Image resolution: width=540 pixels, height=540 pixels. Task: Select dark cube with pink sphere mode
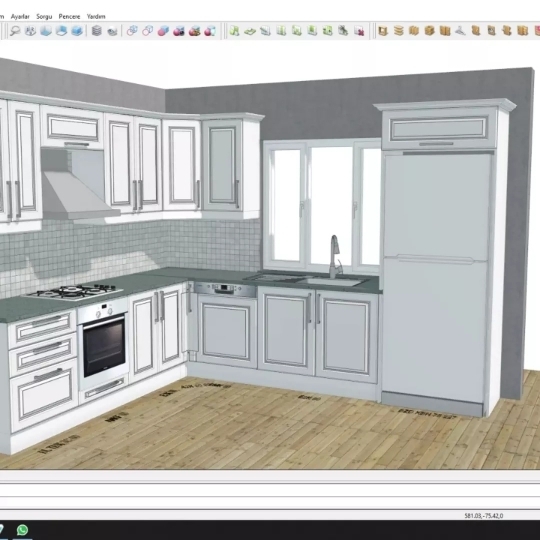click(178, 31)
